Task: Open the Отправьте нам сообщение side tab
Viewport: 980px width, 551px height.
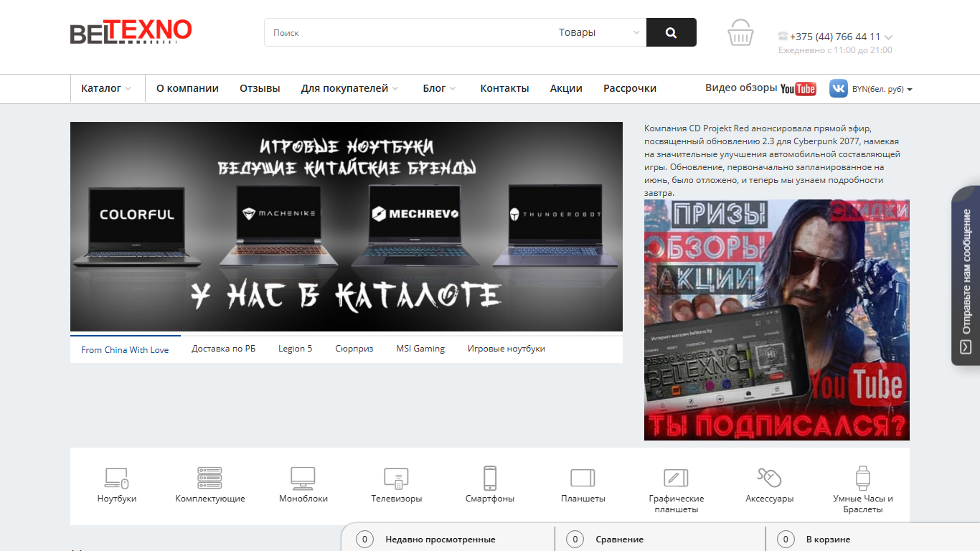Action: [966, 276]
